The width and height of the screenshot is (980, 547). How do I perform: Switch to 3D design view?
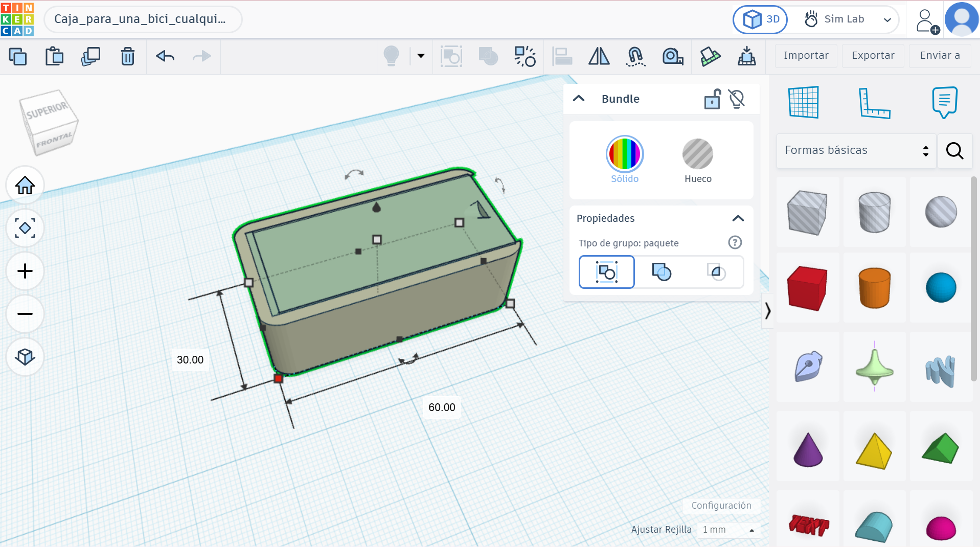[x=761, y=19]
